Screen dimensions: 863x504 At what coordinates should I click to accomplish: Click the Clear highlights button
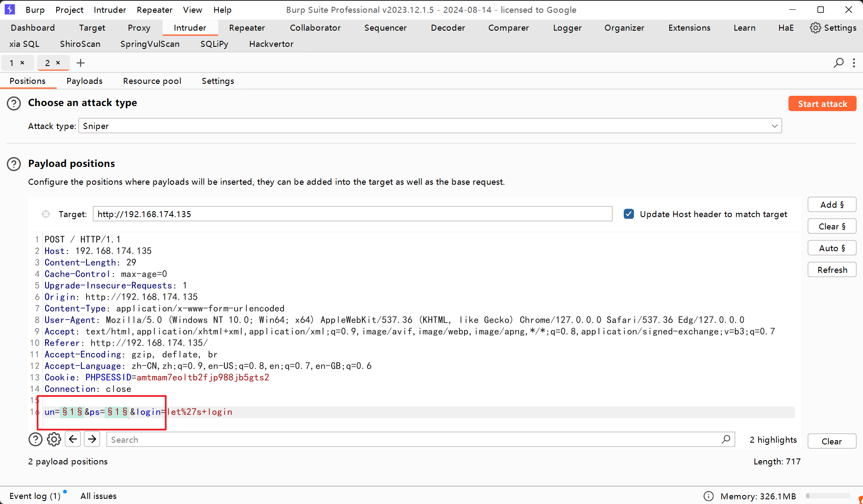tap(831, 441)
